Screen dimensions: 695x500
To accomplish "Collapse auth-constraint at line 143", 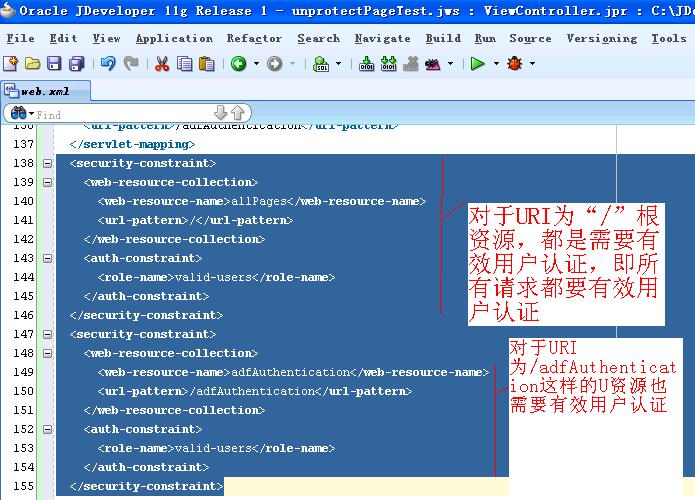I will coord(47,258).
